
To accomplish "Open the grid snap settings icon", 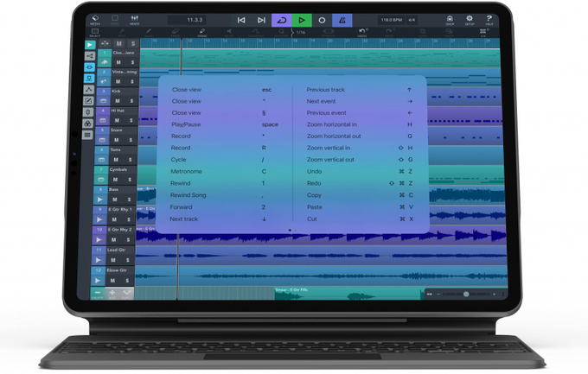I will 483,33.
